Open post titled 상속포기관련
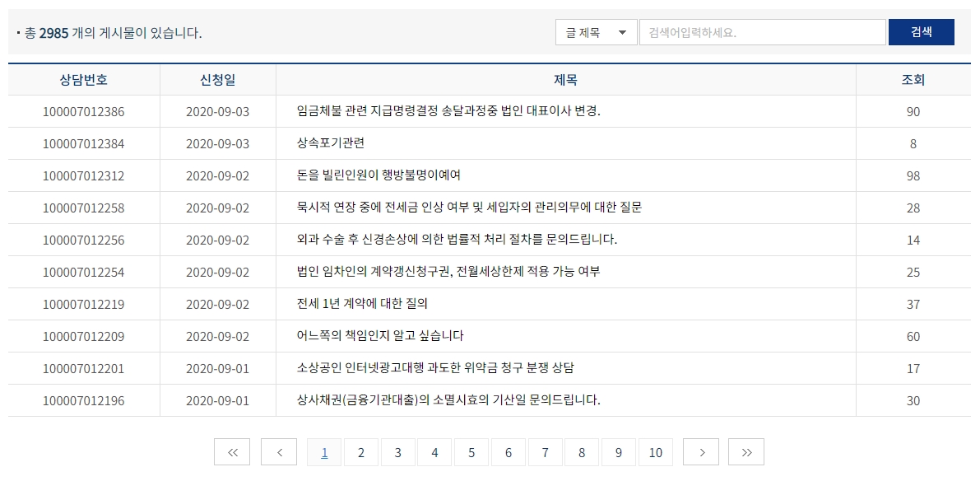This screenshot has height=481, width=980. click(x=331, y=143)
